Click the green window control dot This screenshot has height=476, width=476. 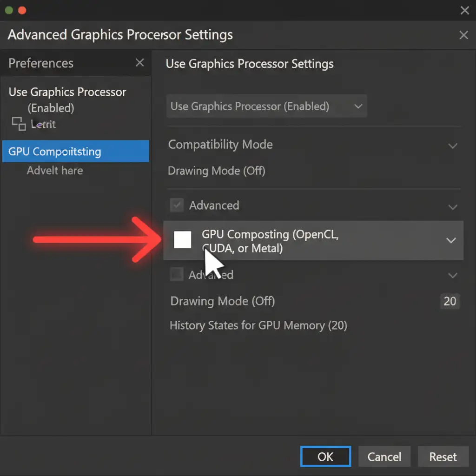[8, 10]
